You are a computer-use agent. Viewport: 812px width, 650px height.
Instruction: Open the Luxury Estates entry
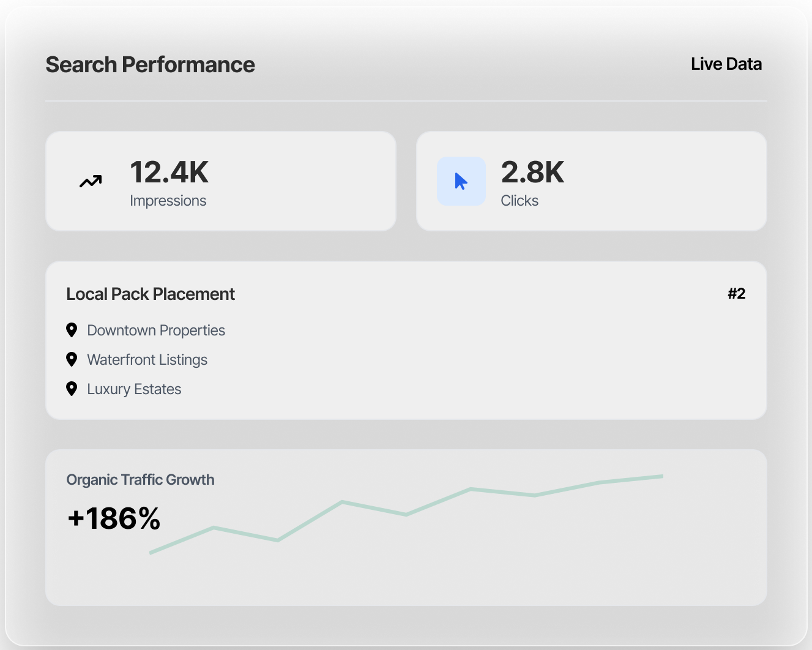(134, 389)
